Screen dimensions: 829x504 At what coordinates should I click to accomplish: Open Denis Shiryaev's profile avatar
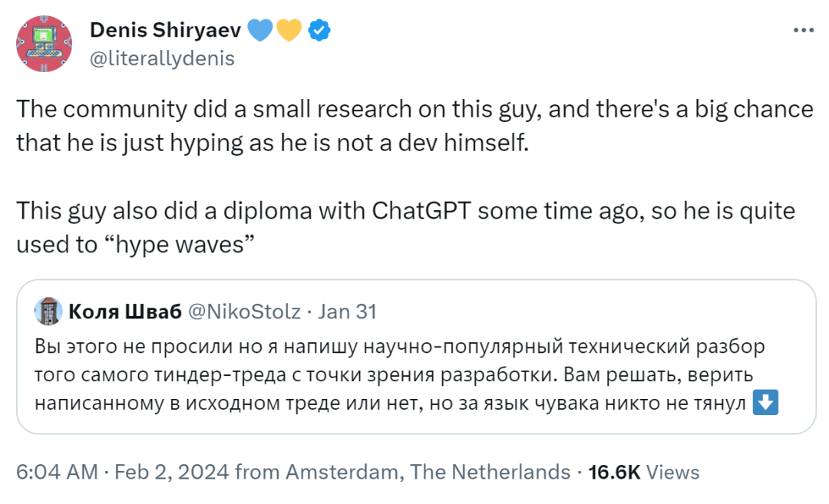point(44,44)
